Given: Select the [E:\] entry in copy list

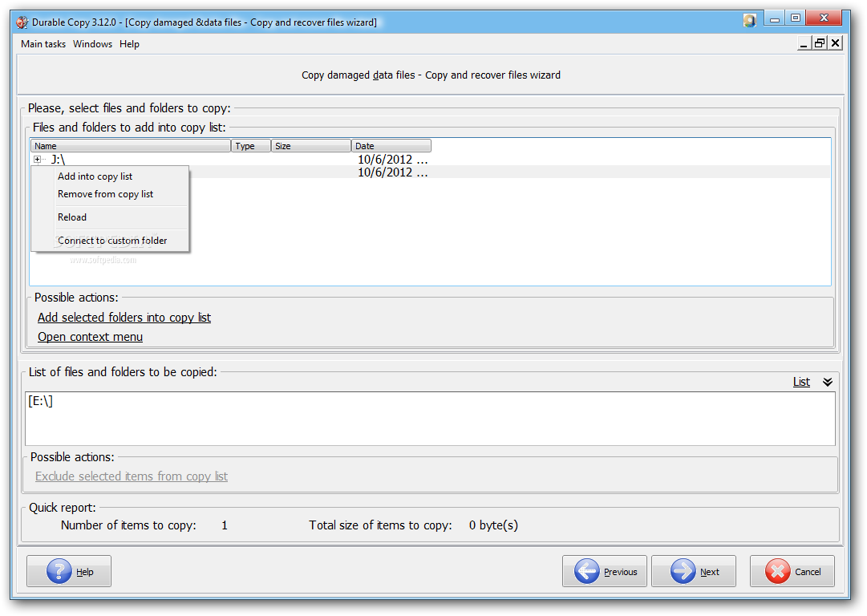Looking at the screenshot, I should pyautogui.click(x=40, y=401).
